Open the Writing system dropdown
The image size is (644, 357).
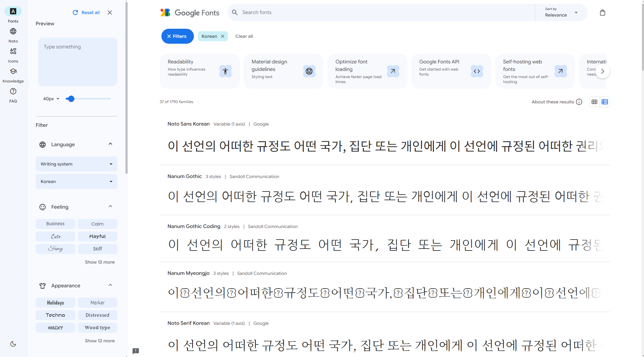76,164
